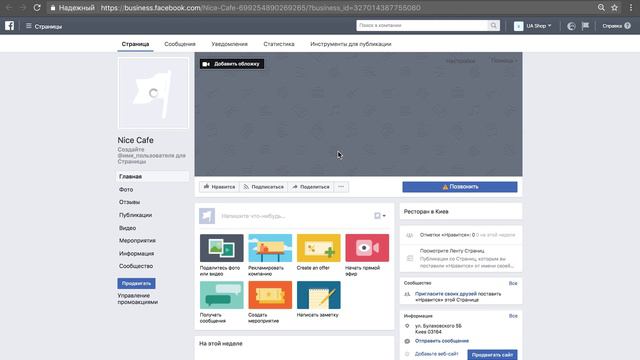640x360 pixels.
Task: Click the Поделитесь фото или видео icon
Action: click(222, 248)
